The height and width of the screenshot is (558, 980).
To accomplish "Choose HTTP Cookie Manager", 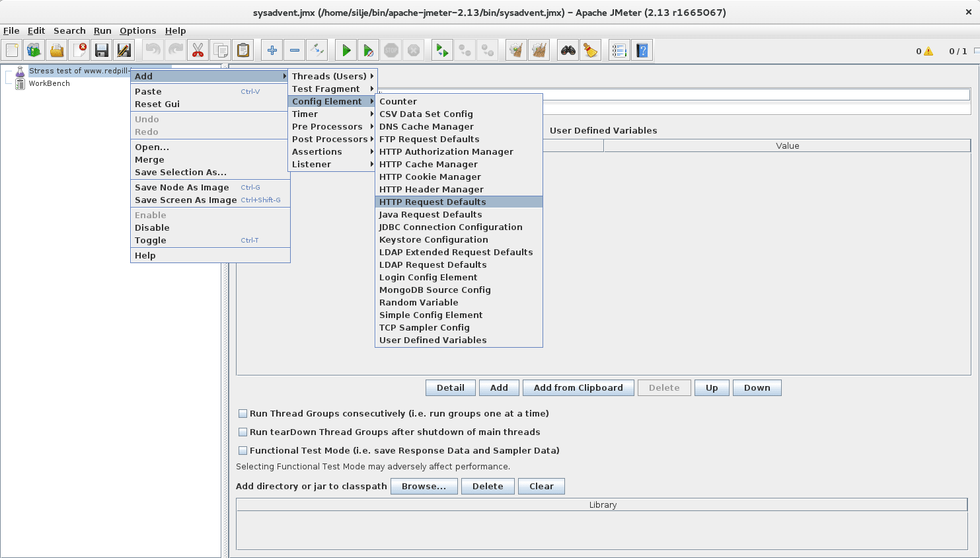I will tap(459, 177).
